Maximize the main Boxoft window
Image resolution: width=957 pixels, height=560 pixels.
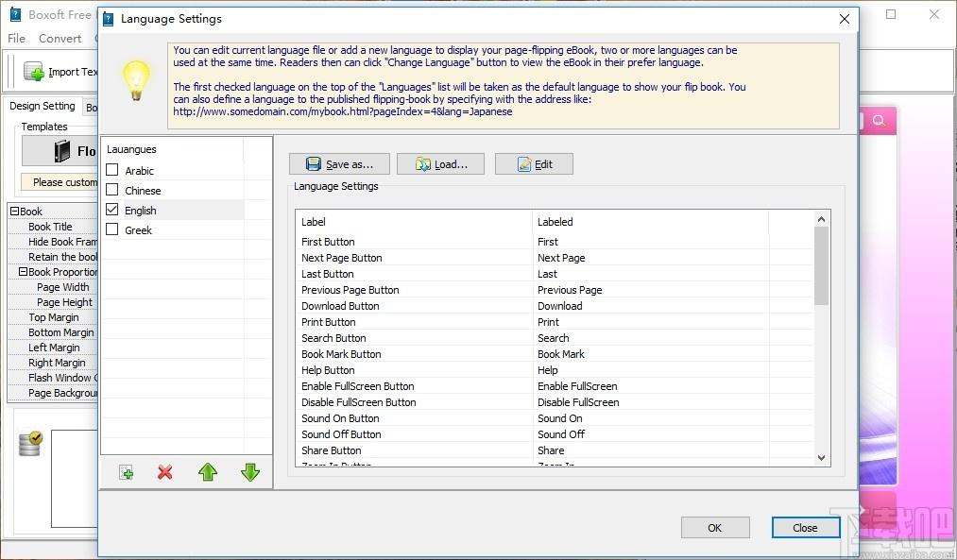tap(891, 14)
